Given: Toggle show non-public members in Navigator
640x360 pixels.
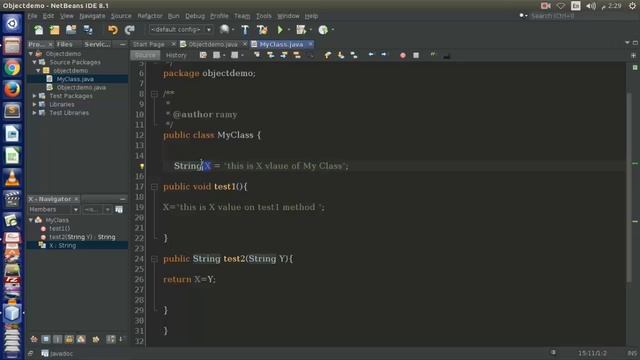Looking at the screenshot, I should (69, 339).
